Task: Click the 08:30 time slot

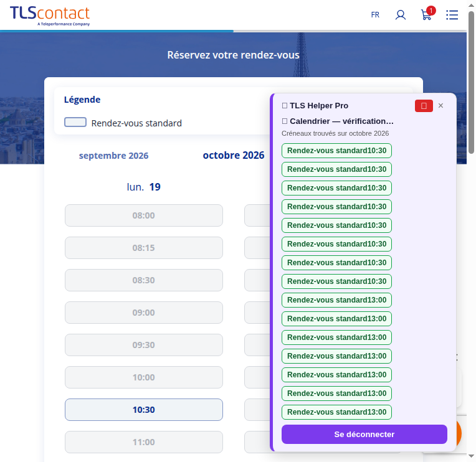Action: pos(143,280)
